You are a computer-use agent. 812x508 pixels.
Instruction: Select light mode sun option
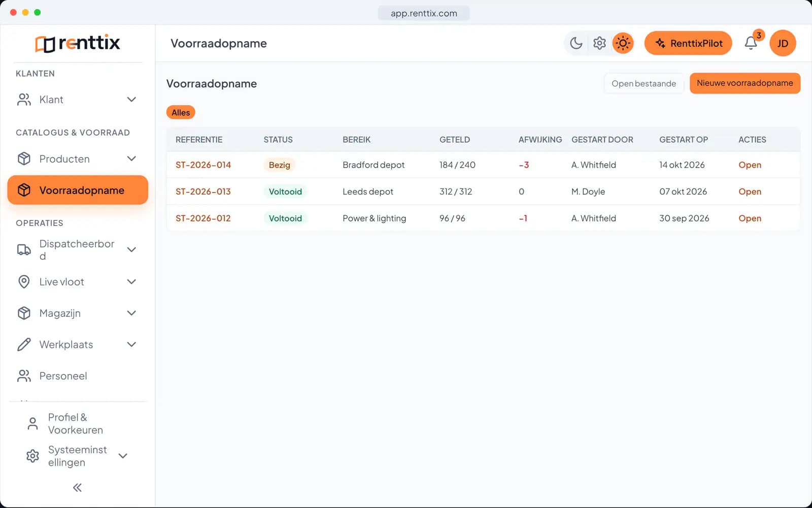click(623, 43)
